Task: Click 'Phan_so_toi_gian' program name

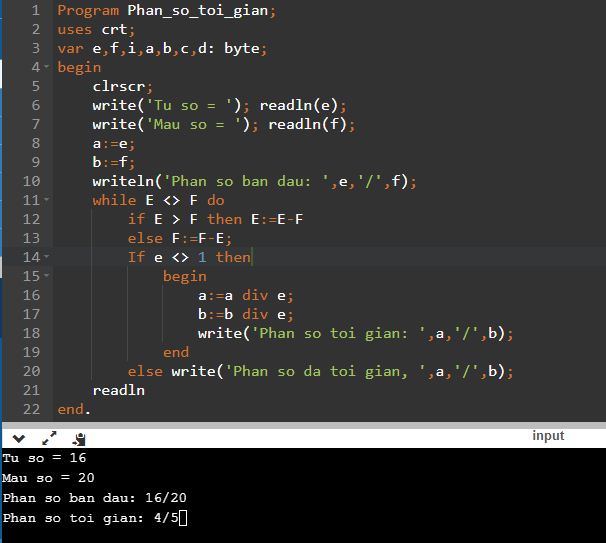Action: tap(198, 10)
